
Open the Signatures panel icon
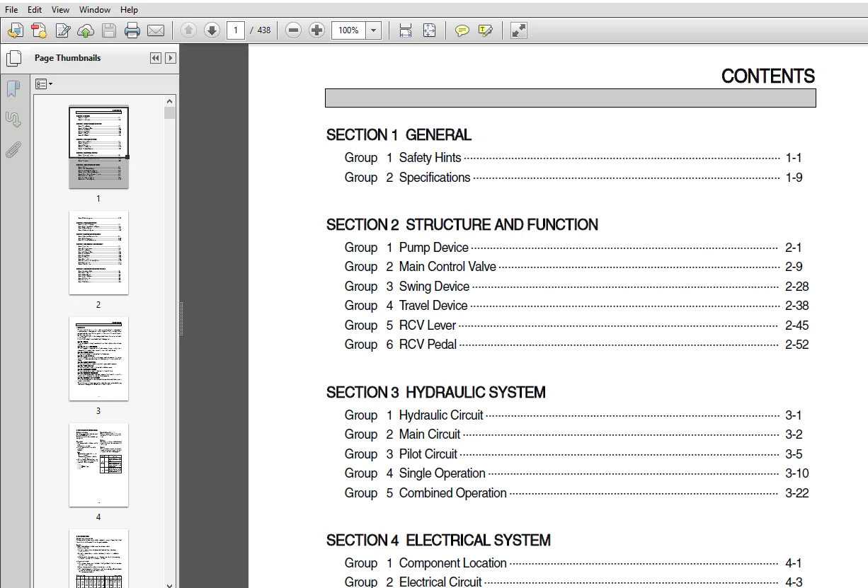[x=13, y=119]
